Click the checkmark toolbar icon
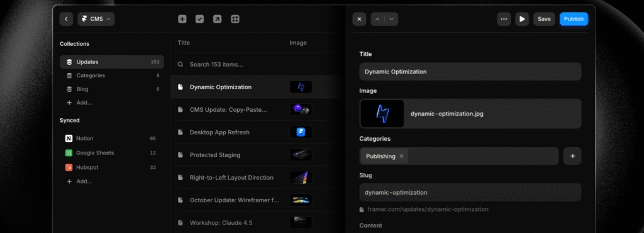Viewport: 644px width, 233px height. [199, 19]
